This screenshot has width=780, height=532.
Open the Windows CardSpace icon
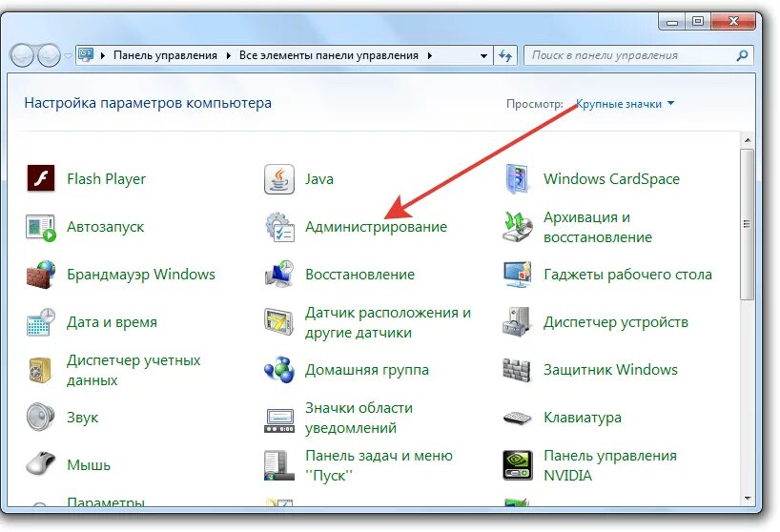(518, 178)
